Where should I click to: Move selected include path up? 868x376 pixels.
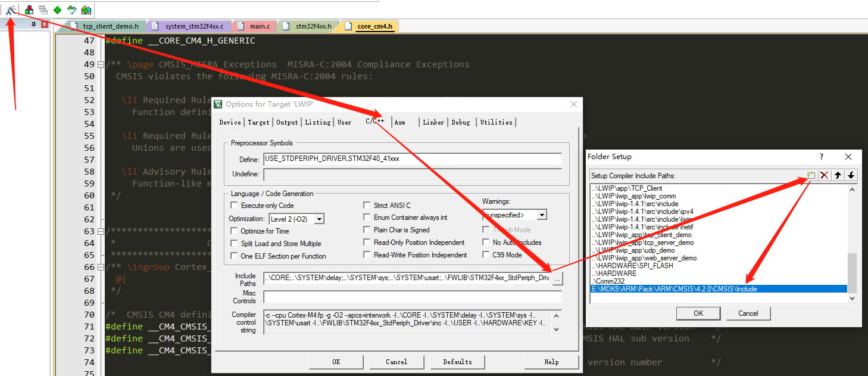point(837,175)
